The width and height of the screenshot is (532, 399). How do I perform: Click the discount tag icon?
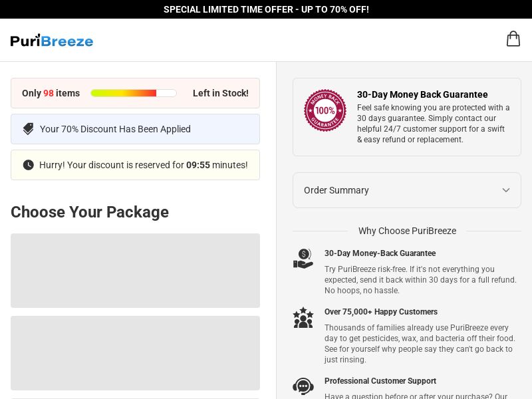click(28, 129)
